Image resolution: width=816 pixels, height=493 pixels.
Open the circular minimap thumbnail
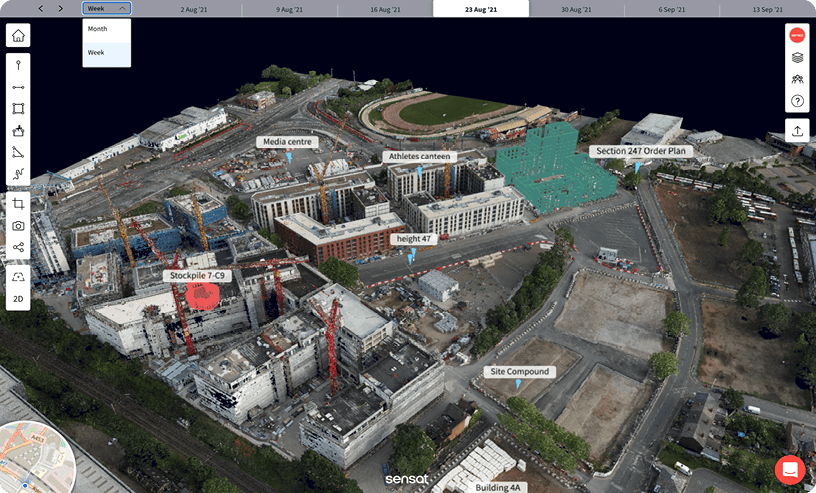tap(34, 459)
